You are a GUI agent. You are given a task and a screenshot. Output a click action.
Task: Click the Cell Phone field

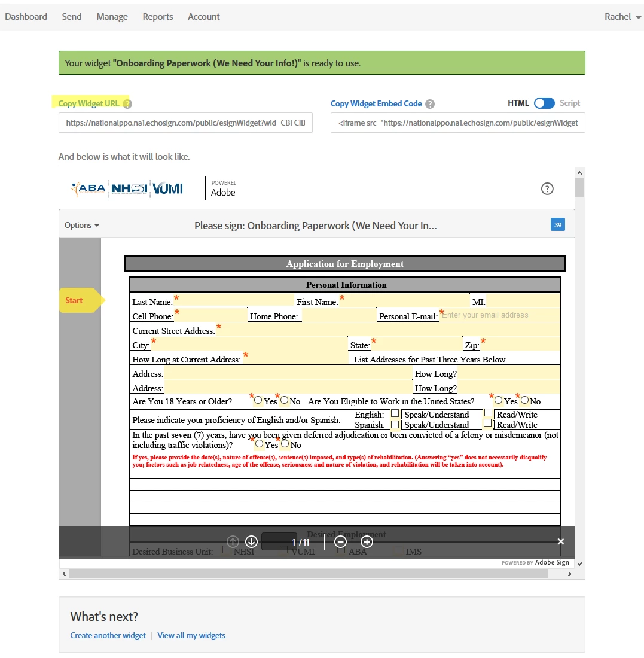pos(210,315)
